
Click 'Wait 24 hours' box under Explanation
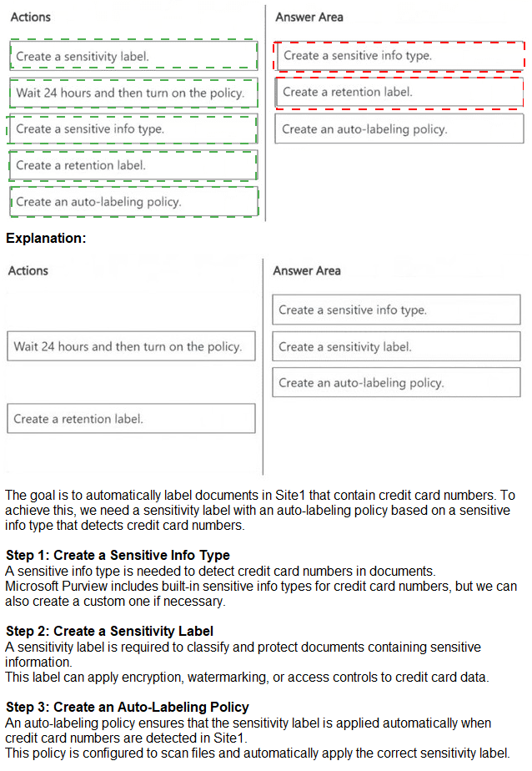[x=131, y=346]
